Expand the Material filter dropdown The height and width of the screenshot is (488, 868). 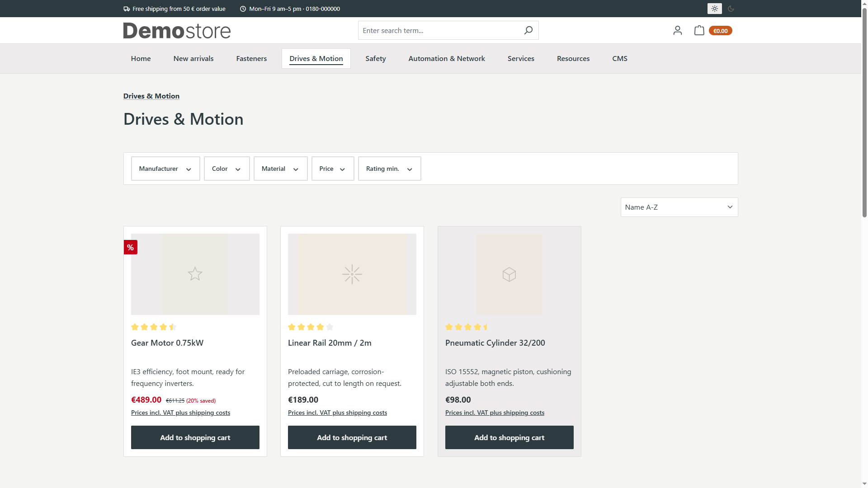[x=280, y=169]
